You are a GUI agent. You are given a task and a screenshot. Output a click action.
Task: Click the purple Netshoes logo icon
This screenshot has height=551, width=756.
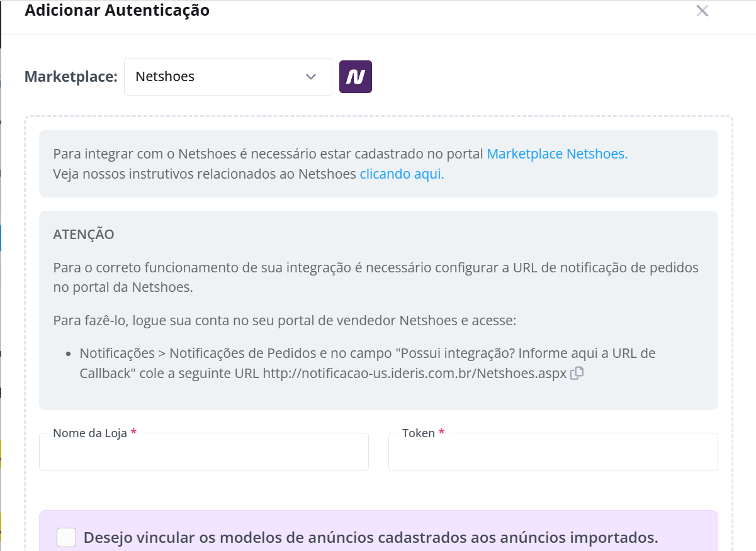356,77
